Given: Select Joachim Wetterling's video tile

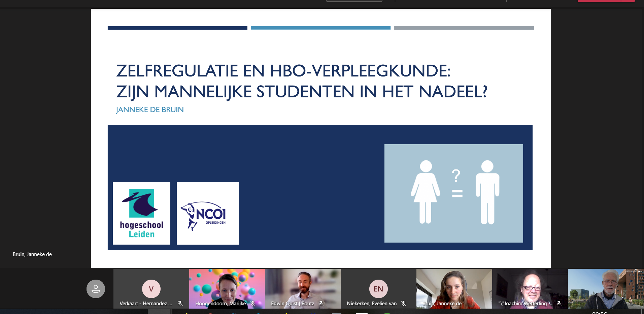Looking at the screenshot, I should pyautogui.click(x=530, y=289).
